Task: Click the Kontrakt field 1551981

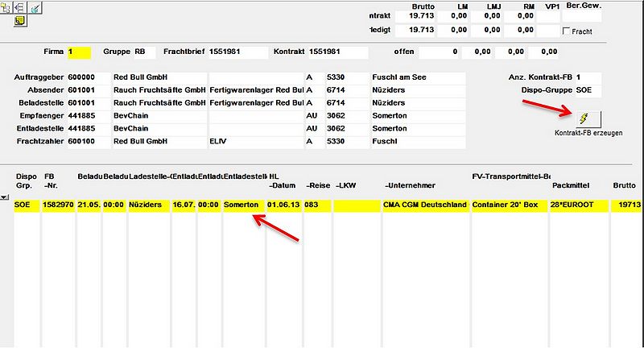Action: coord(338,52)
